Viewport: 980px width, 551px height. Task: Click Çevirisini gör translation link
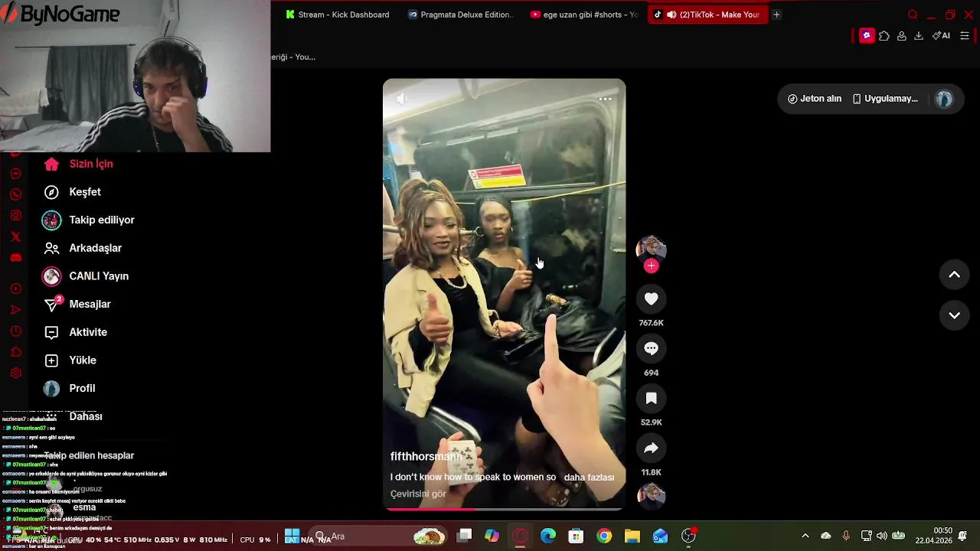(x=418, y=494)
